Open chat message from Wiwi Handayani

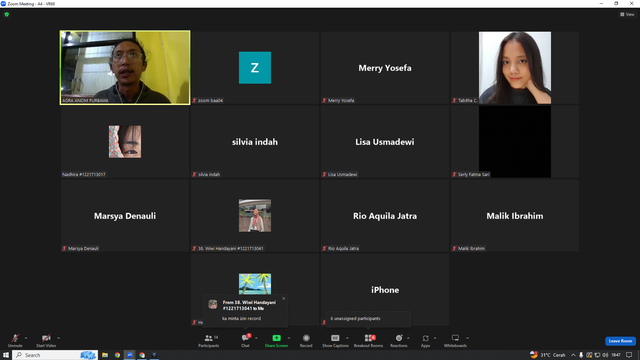245,311
